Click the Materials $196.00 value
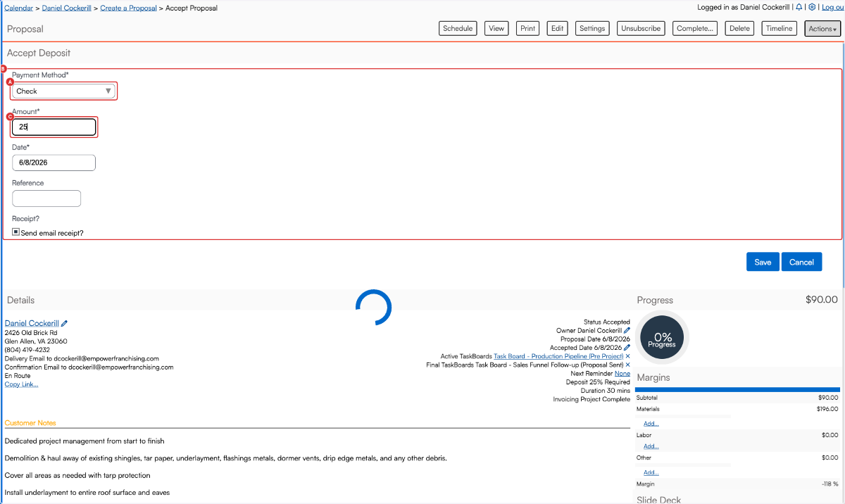845x504 pixels. click(x=827, y=409)
